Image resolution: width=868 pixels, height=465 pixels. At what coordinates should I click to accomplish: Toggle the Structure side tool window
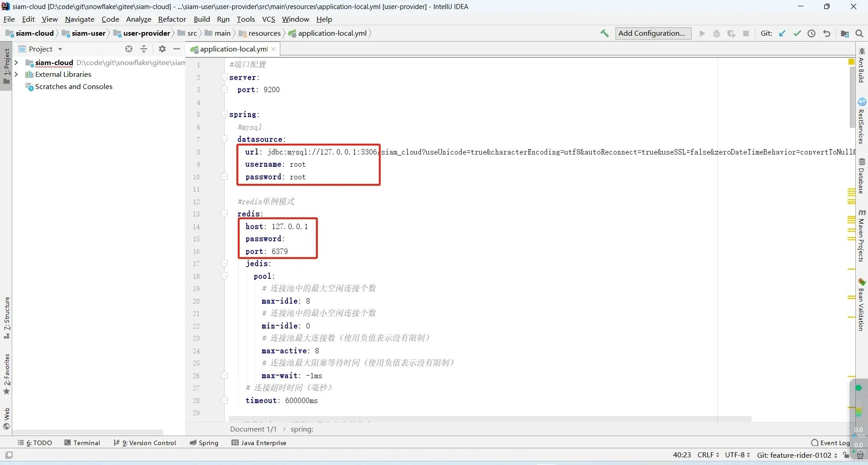pyautogui.click(x=7, y=317)
